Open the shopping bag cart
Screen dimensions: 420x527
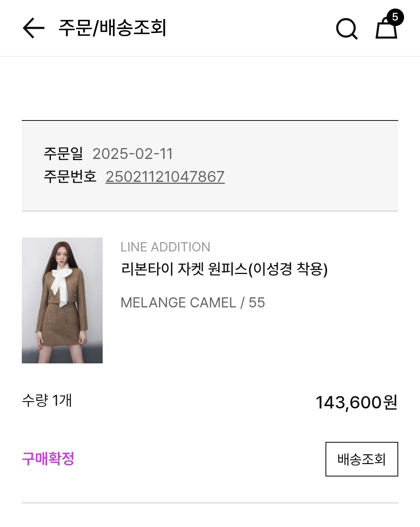pyautogui.click(x=386, y=30)
